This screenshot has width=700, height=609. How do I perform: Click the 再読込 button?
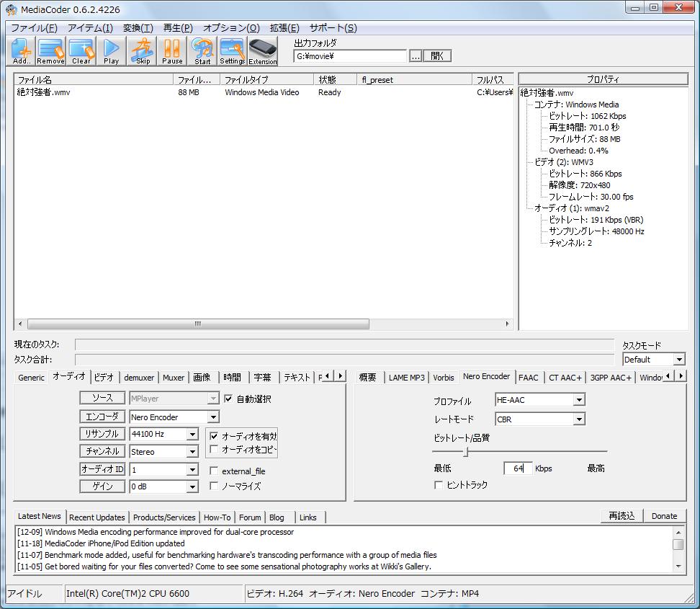click(622, 516)
